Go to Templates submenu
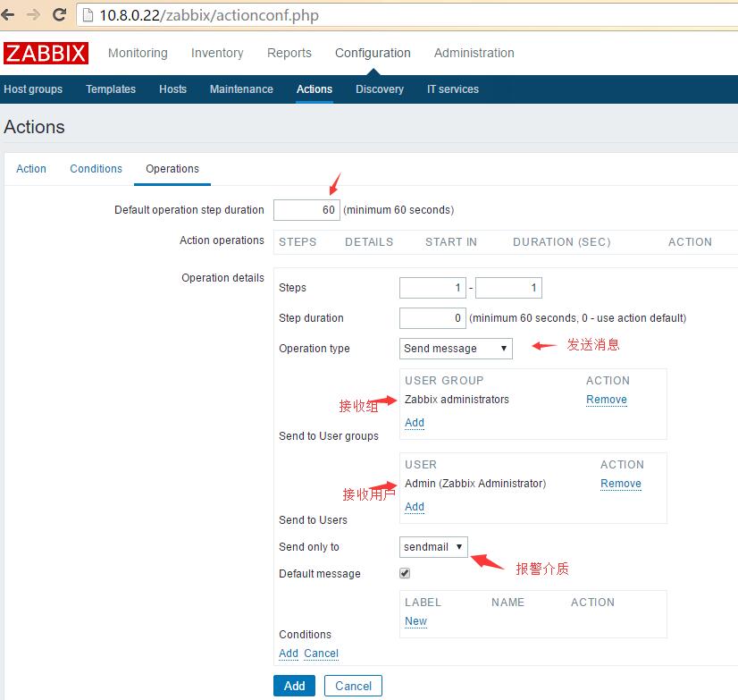The height and width of the screenshot is (700, 738). click(111, 89)
